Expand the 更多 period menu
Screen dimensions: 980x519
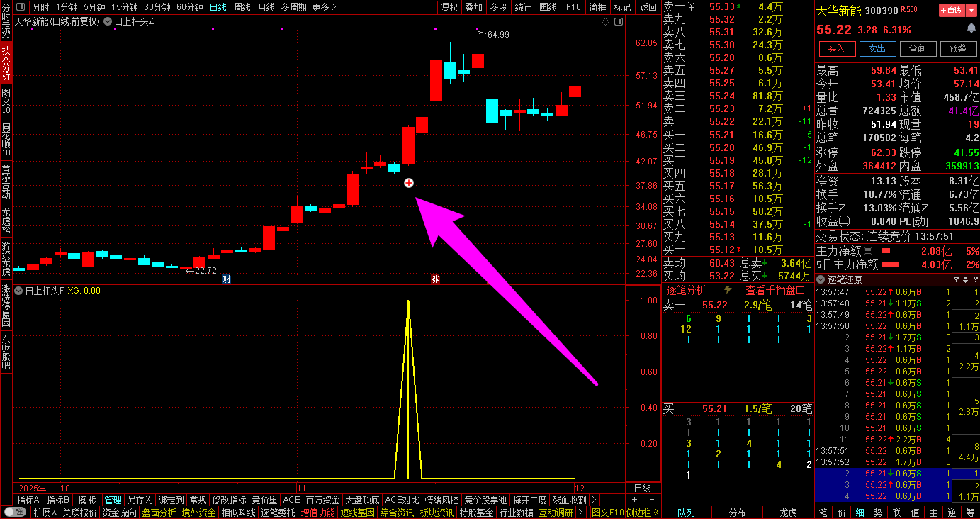click(x=324, y=7)
